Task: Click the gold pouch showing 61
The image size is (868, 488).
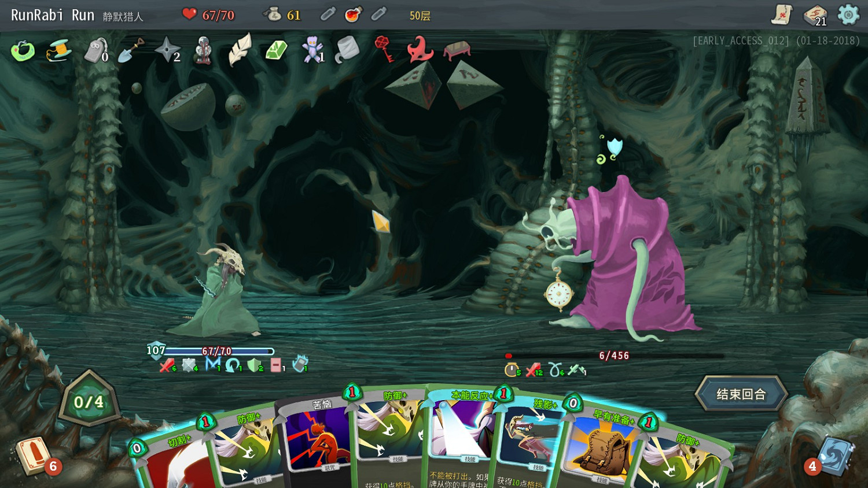Action: [x=281, y=15]
